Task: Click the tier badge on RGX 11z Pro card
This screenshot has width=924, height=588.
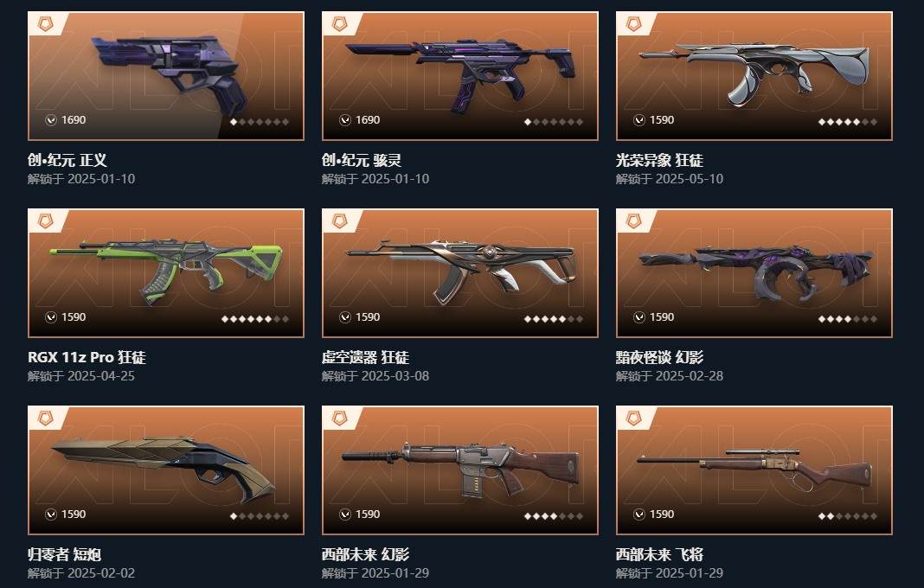Action: pos(45,221)
